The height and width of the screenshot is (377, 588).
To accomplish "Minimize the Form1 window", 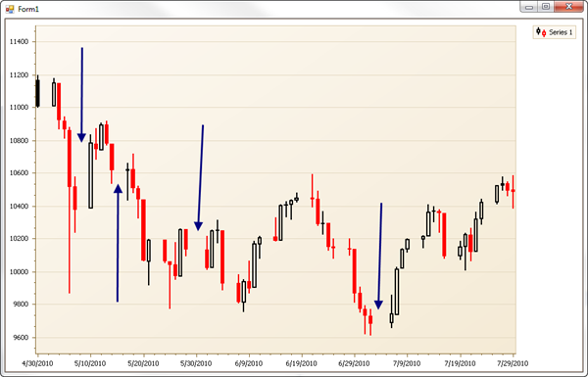I will tap(529, 7).
